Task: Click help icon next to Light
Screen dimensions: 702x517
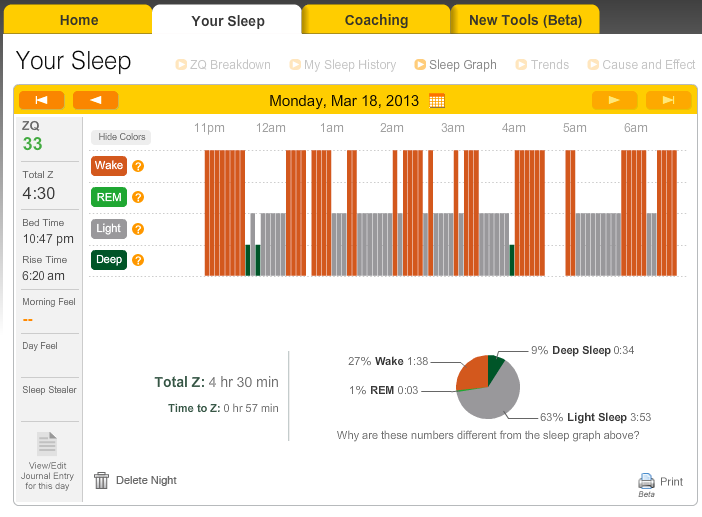Action: pos(138,229)
